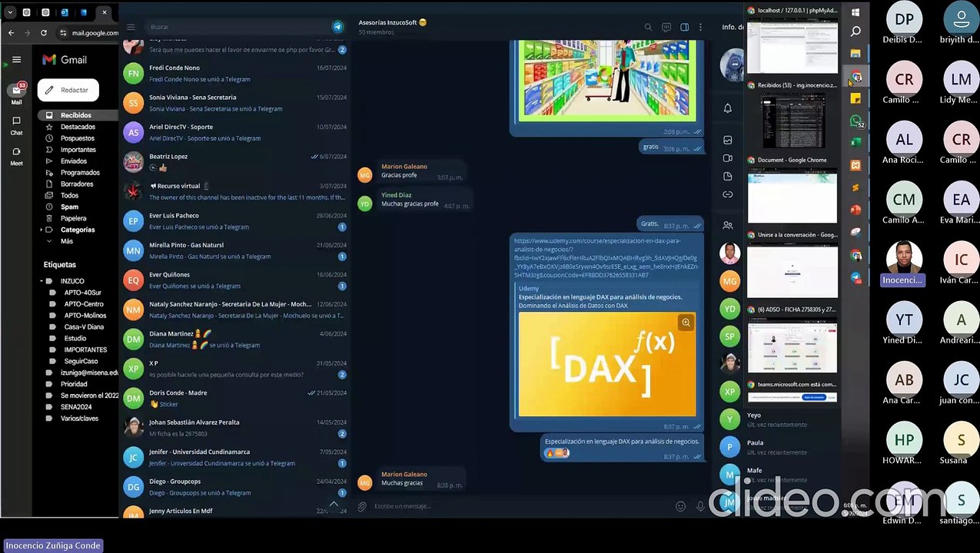Click the voice message microphone icon
Image resolution: width=980 pixels, height=553 pixels.
point(699,506)
